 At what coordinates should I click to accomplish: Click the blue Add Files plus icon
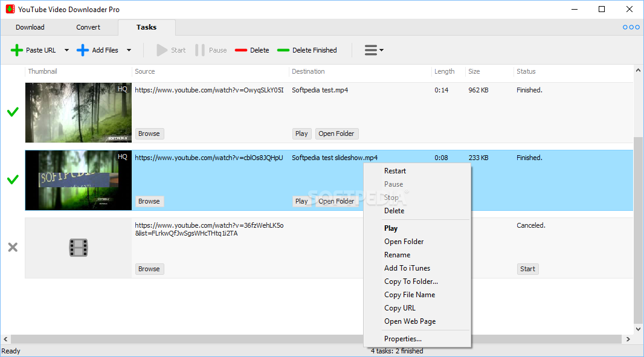pyautogui.click(x=83, y=50)
